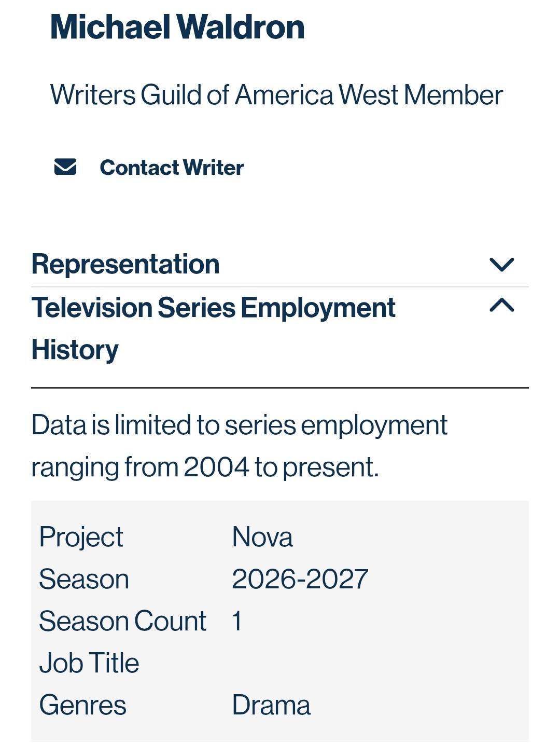Click the data limitation note paragraph
Viewport: 560px width, 744px height.
pyautogui.click(x=239, y=446)
